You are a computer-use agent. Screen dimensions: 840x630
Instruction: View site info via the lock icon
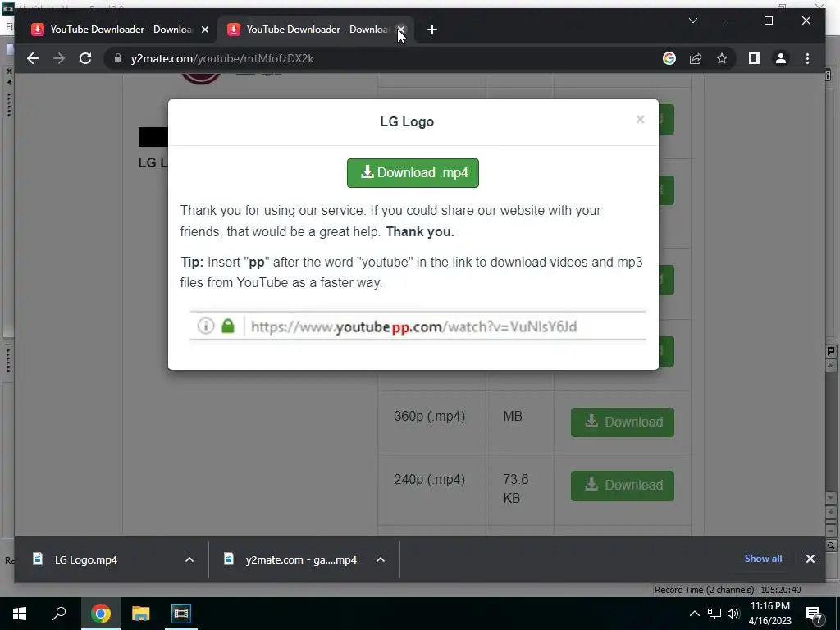pos(118,58)
